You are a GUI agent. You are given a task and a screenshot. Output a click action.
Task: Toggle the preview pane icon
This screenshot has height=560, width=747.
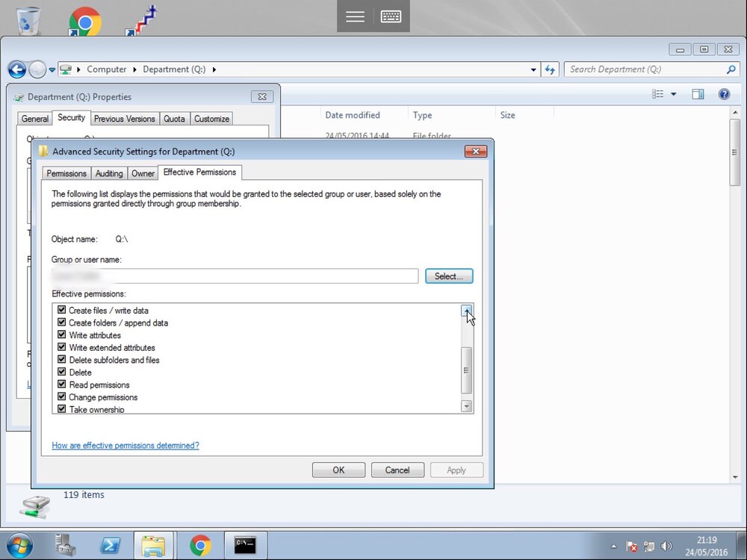click(x=698, y=94)
